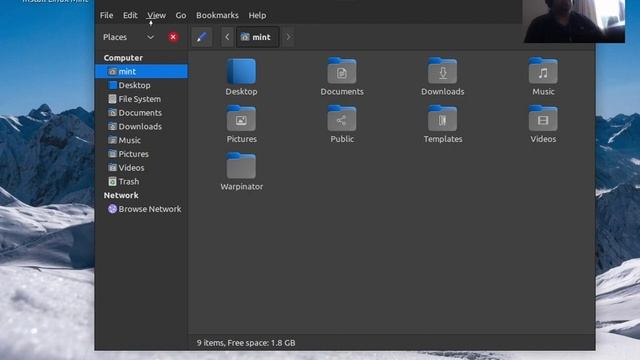The image size is (640, 360).
Task: Select Pictures in the sidebar
Action: point(141,154)
